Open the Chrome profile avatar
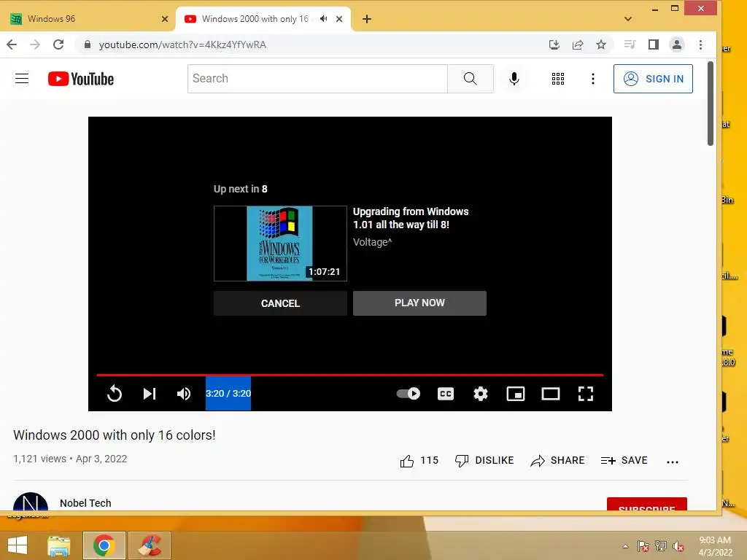The height and width of the screenshot is (560, 747). pos(676,44)
